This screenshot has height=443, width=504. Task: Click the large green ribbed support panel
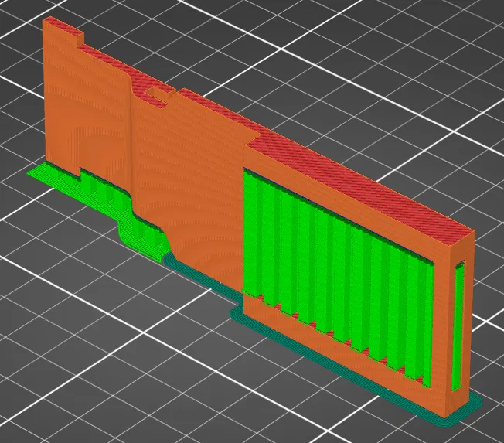(338, 277)
